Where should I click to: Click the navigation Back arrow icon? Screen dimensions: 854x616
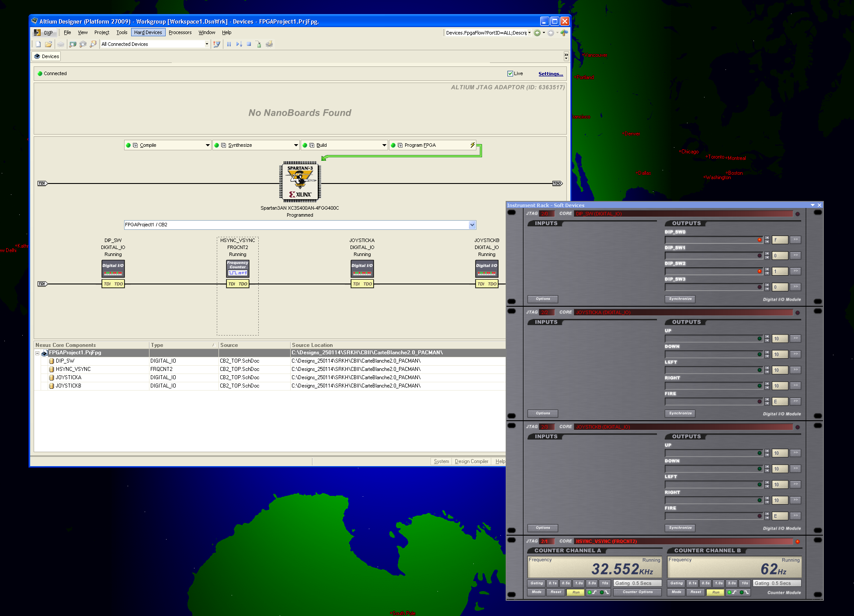point(537,33)
